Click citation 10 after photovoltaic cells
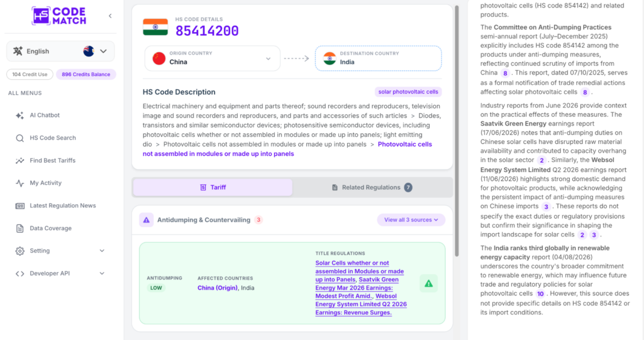Image resolution: width=644 pixels, height=340 pixels. point(540,293)
